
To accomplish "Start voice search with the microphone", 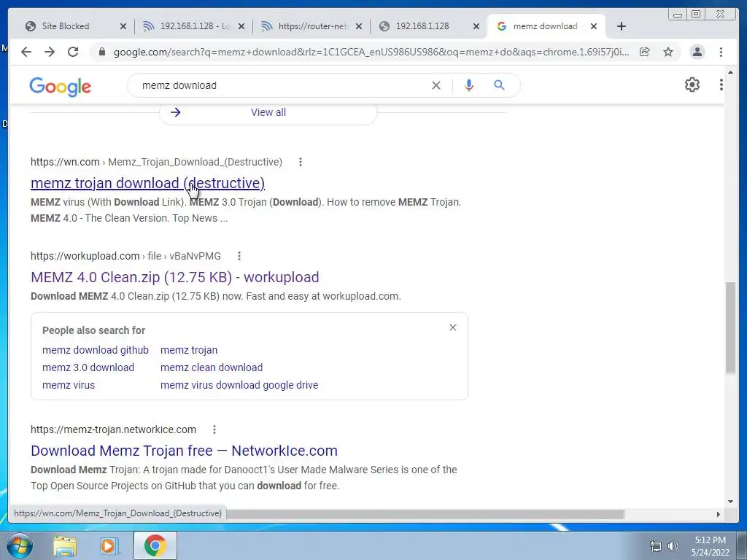I will (x=469, y=85).
